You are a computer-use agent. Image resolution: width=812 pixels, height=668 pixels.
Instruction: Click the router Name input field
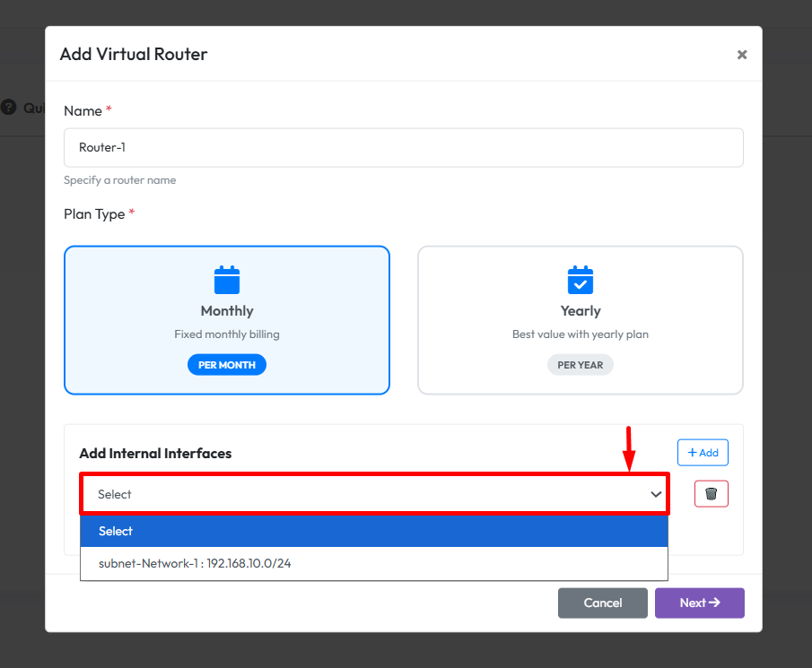point(403,148)
